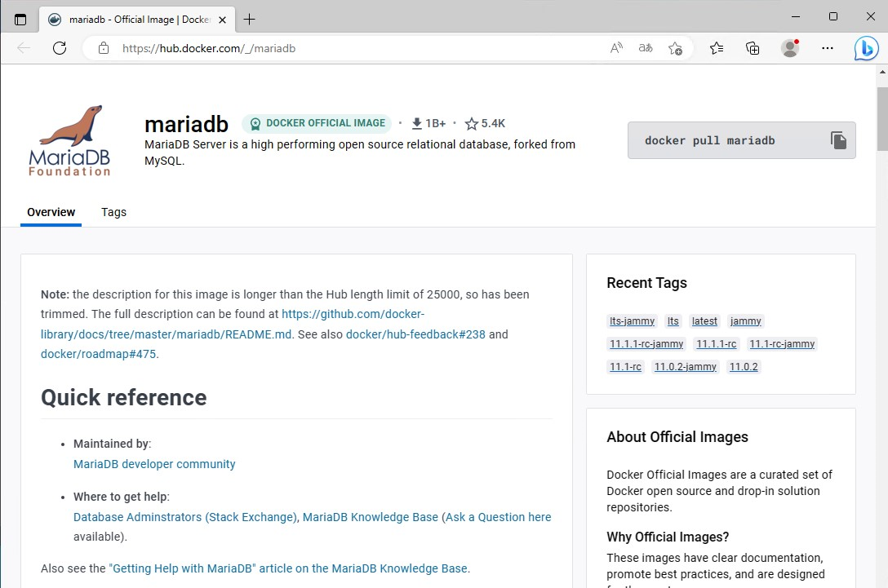View site information lock icon
Image resolution: width=888 pixels, height=588 pixels.
coord(104,48)
